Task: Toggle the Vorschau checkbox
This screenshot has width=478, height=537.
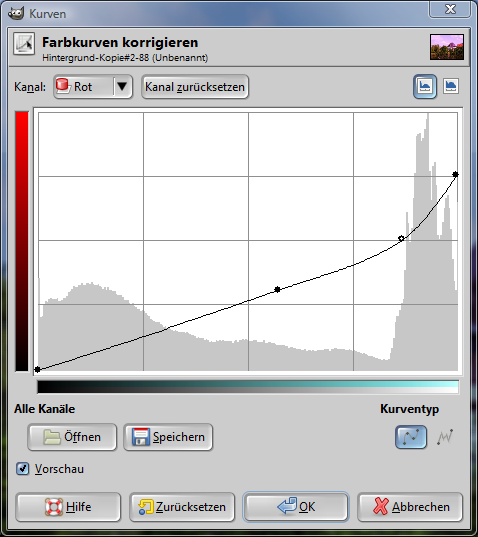Action: [x=23, y=469]
